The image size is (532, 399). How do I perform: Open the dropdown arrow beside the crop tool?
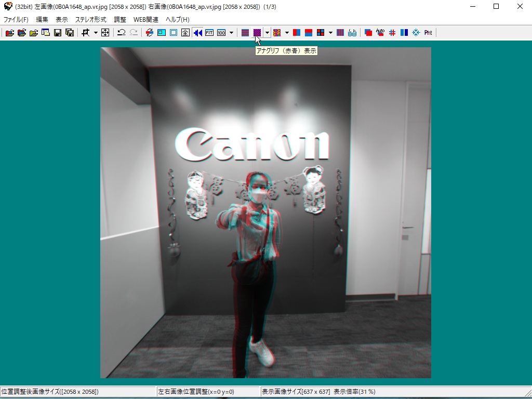tap(96, 33)
